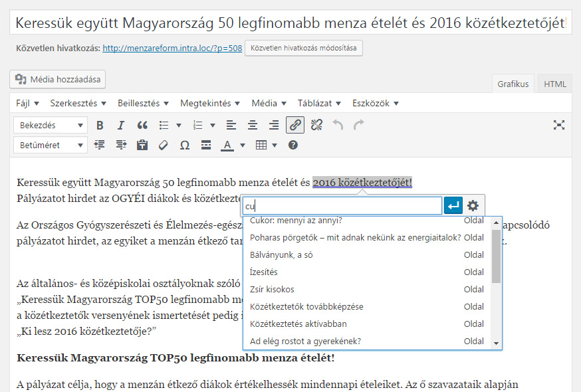The image size is (581, 392).
Task: Toggle center text alignment
Action: coord(253,125)
